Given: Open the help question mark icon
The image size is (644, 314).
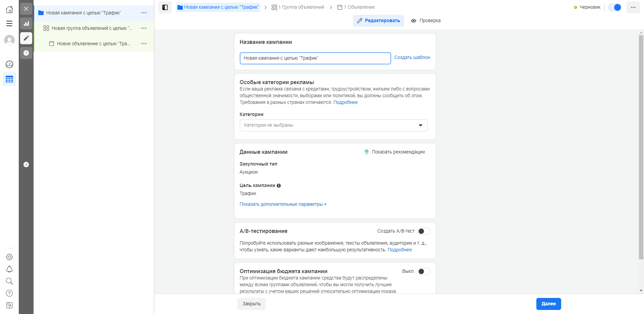Looking at the screenshot, I should 9,293.
